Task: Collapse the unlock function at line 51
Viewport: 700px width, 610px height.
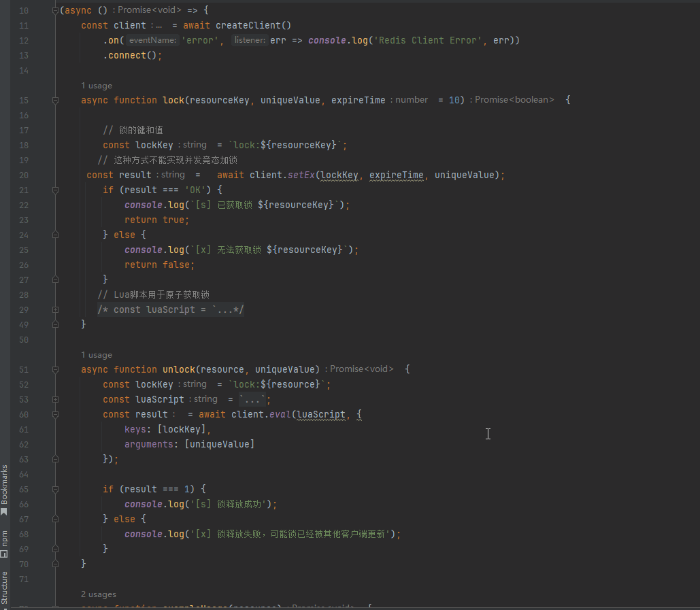Action: [55, 369]
